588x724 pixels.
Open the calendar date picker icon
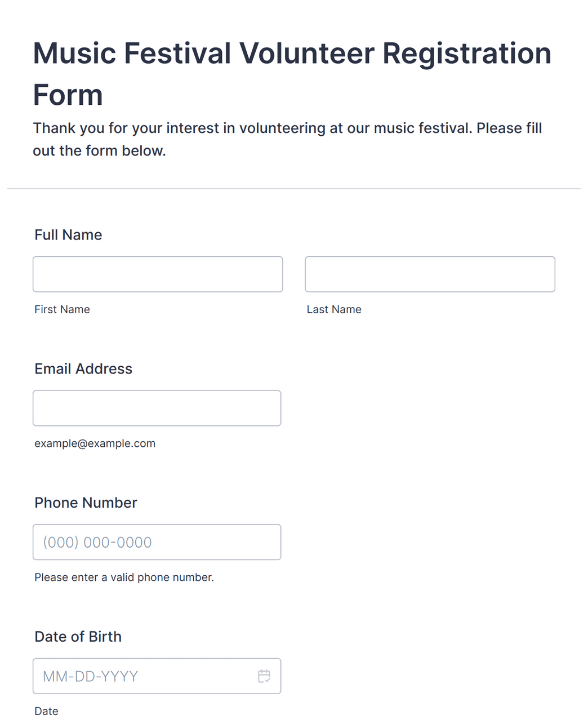tap(264, 676)
